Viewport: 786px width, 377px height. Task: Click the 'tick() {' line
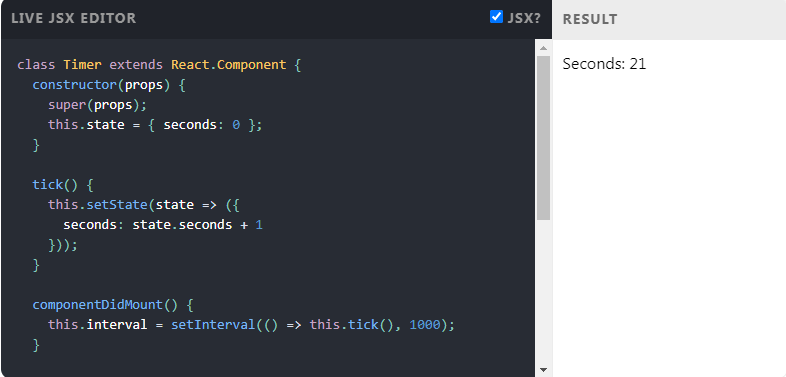63,185
